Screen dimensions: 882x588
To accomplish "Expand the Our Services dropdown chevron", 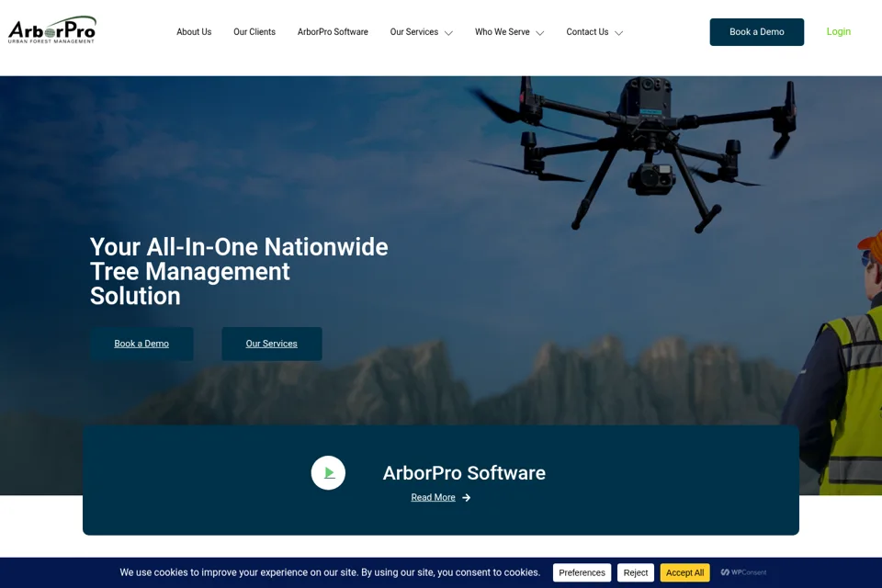I will point(449,33).
